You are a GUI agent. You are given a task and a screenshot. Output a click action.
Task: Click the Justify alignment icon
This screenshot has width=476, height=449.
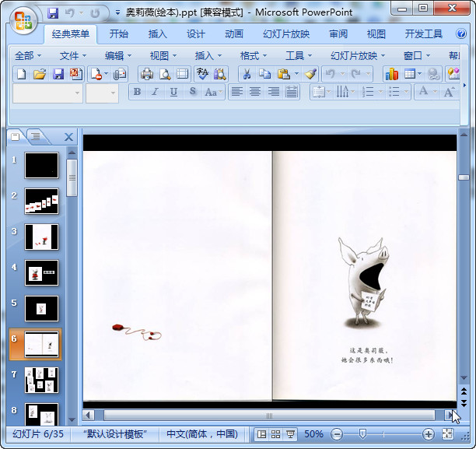292,92
